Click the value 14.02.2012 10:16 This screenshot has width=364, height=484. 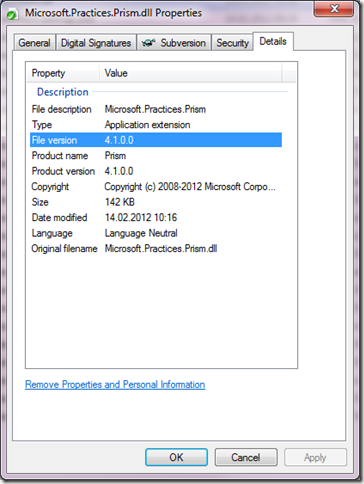pyautogui.click(x=141, y=218)
